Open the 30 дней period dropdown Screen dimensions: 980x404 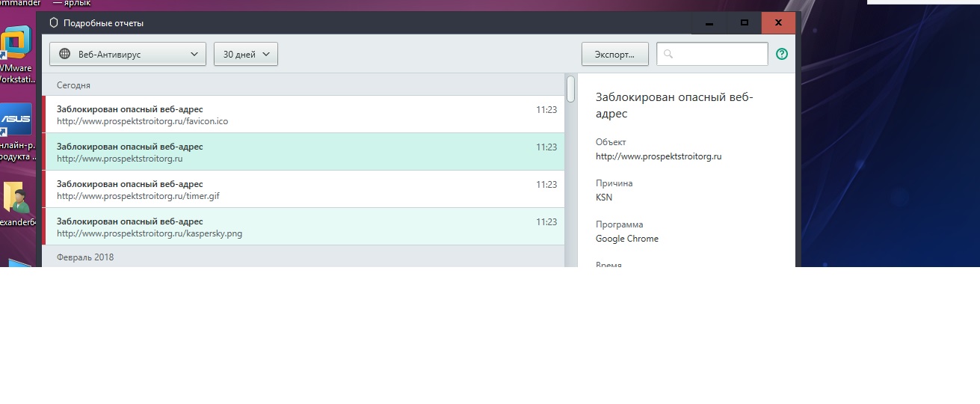click(246, 55)
